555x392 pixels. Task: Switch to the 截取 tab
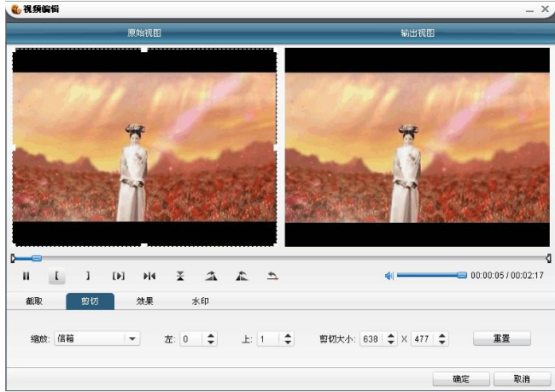coord(34,301)
